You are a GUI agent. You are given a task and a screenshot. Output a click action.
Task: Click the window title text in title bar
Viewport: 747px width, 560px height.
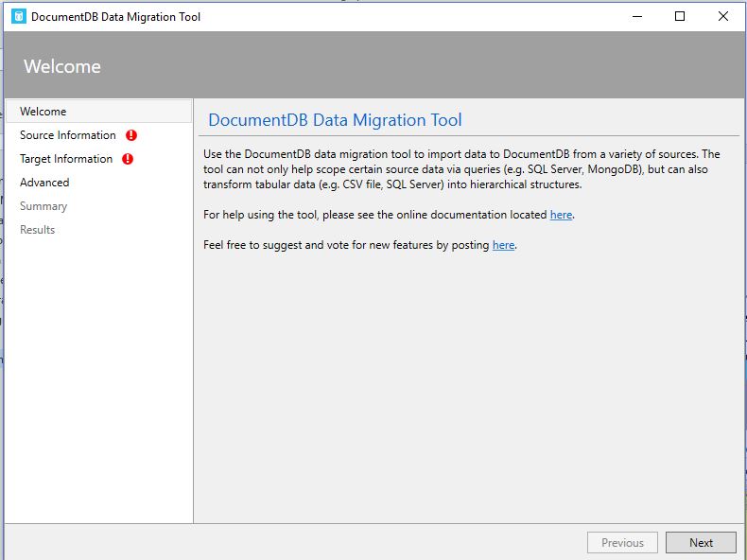click(x=115, y=17)
